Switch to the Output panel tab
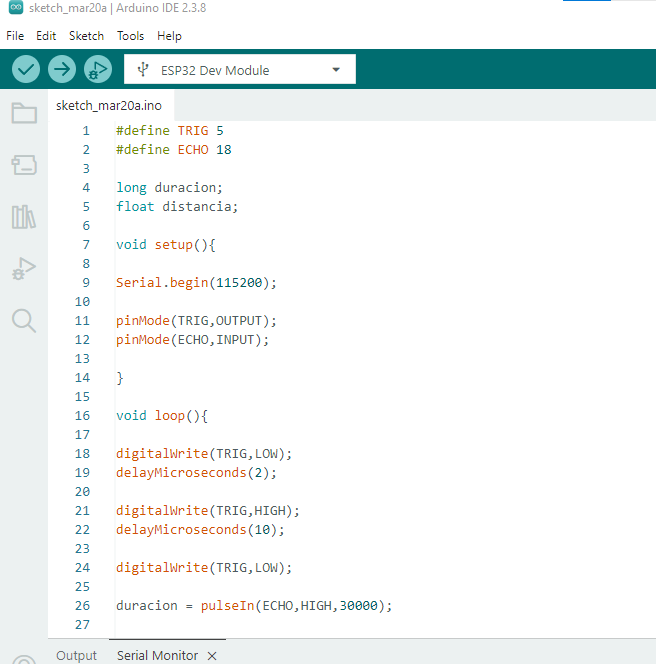The width and height of the screenshot is (656, 664). point(77,655)
